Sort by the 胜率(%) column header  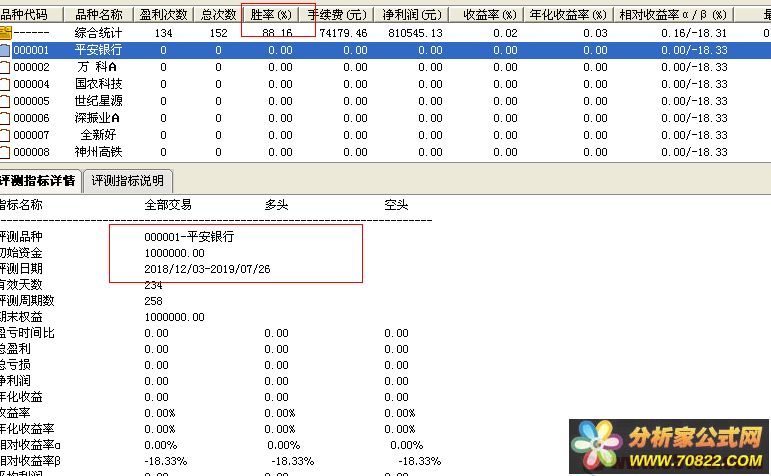pos(271,15)
